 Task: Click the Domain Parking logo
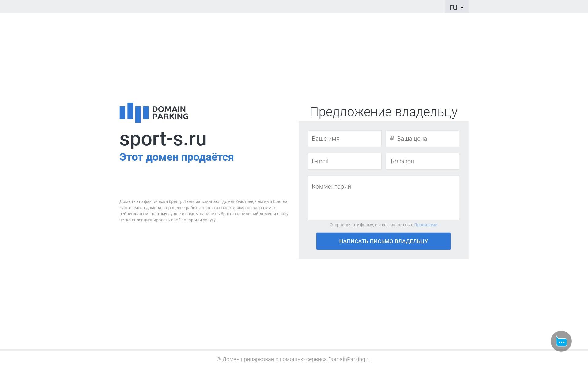(x=154, y=113)
